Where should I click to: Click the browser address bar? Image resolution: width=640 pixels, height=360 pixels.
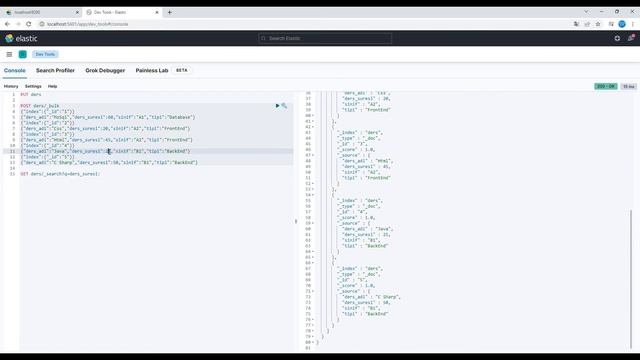[302, 24]
